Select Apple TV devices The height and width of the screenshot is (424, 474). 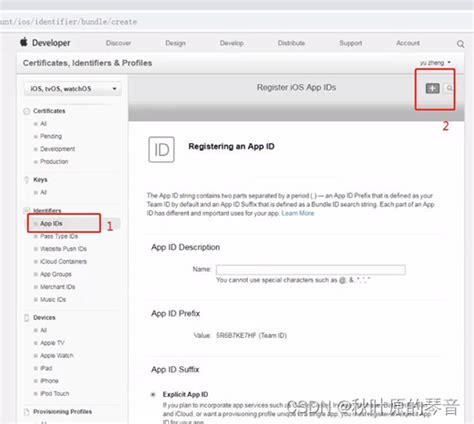[x=52, y=343]
